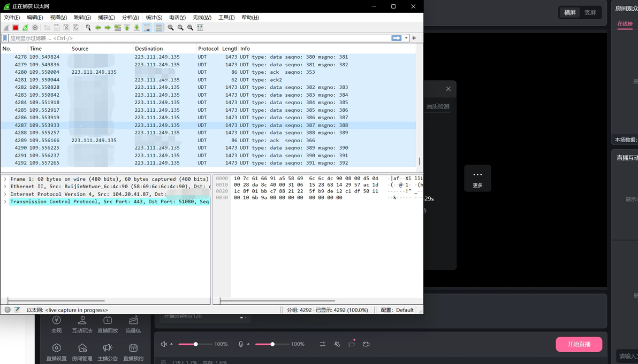Screen dimensions: 638x364
Task: Toggle packet list colorization
Action: (x=158, y=28)
